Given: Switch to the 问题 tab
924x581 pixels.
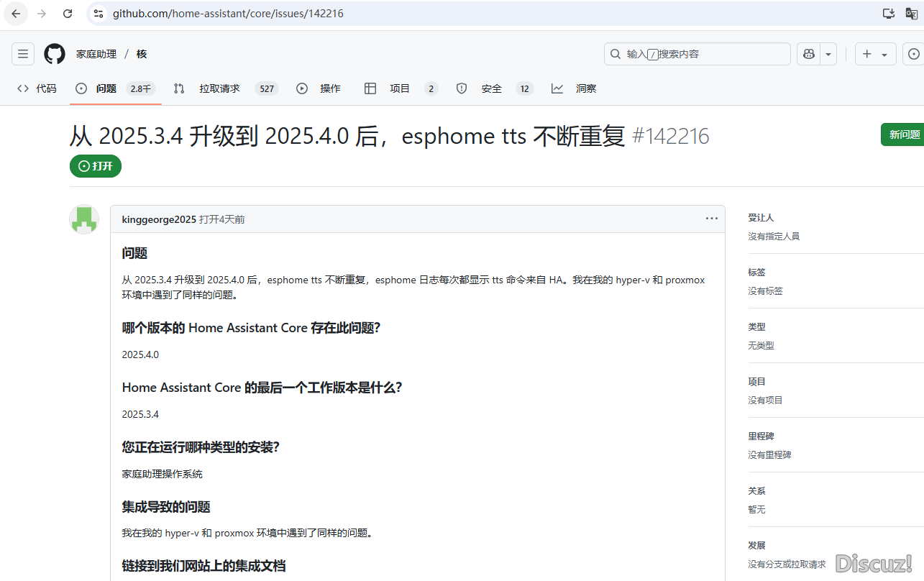Looking at the screenshot, I should click(115, 88).
